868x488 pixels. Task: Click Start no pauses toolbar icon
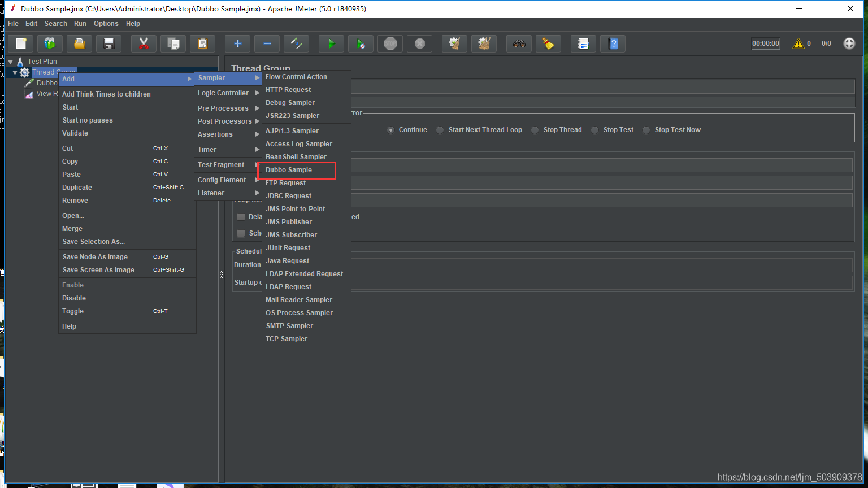pyautogui.click(x=361, y=43)
